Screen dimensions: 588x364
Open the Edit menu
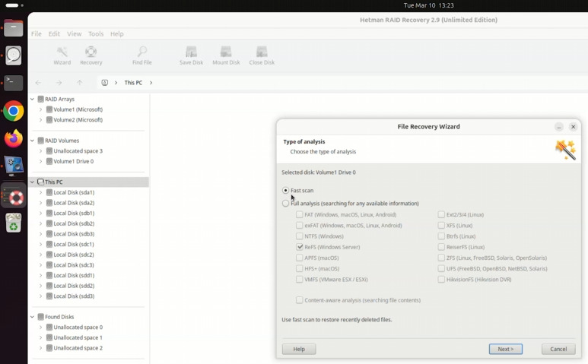point(54,33)
